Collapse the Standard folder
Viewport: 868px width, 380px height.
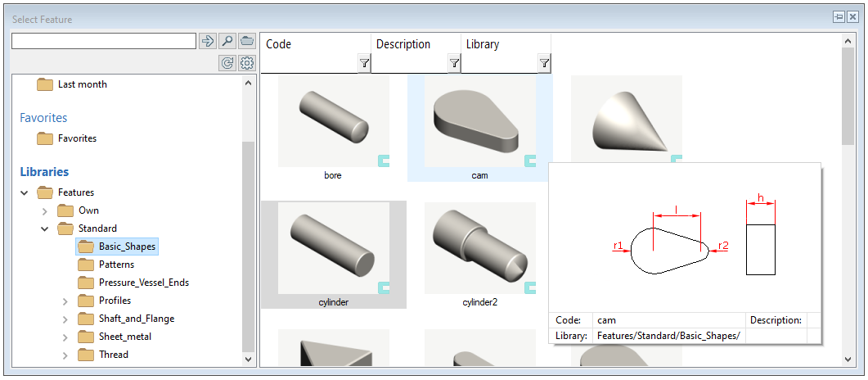(x=45, y=229)
